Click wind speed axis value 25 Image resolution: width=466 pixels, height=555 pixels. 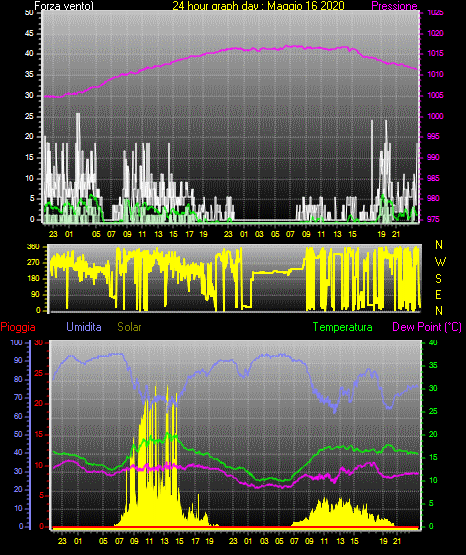[x=29, y=116]
